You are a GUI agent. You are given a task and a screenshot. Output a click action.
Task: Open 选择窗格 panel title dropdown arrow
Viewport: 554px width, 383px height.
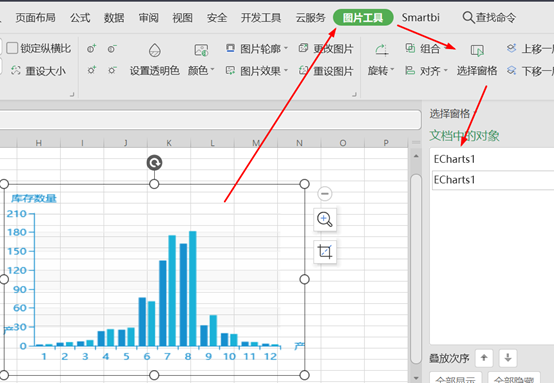pyautogui.click(x=476, y=114)
